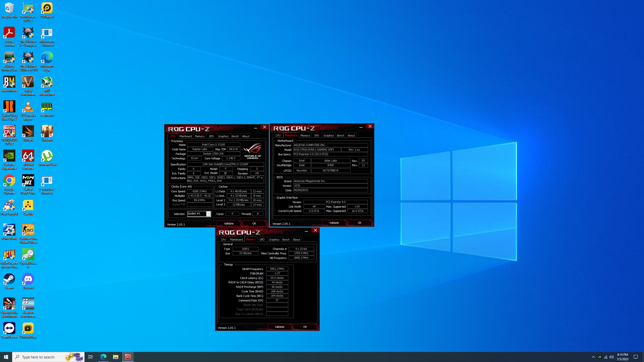Image resolution: width=644 pixels, height=362 pixels.
Task: Select Superposition Benchmark icon
Action: [x=9, y=308]
